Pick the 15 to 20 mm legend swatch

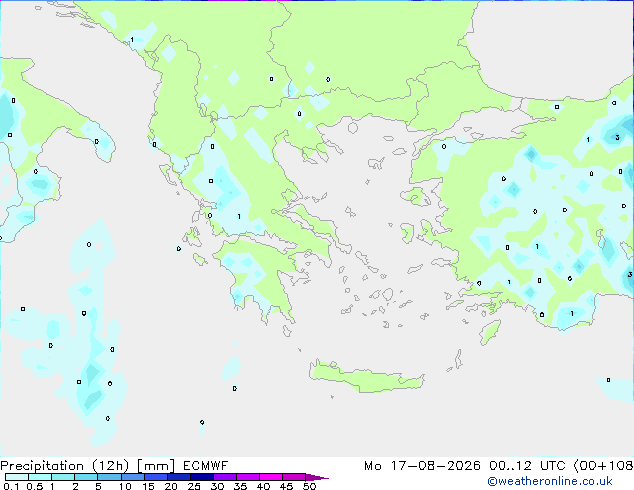[x=156, y=477]
